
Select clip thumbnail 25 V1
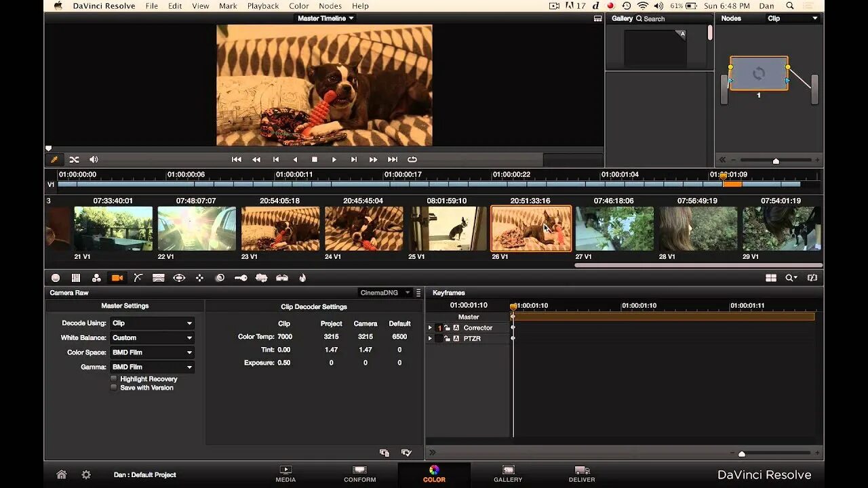tap(448, 229)
